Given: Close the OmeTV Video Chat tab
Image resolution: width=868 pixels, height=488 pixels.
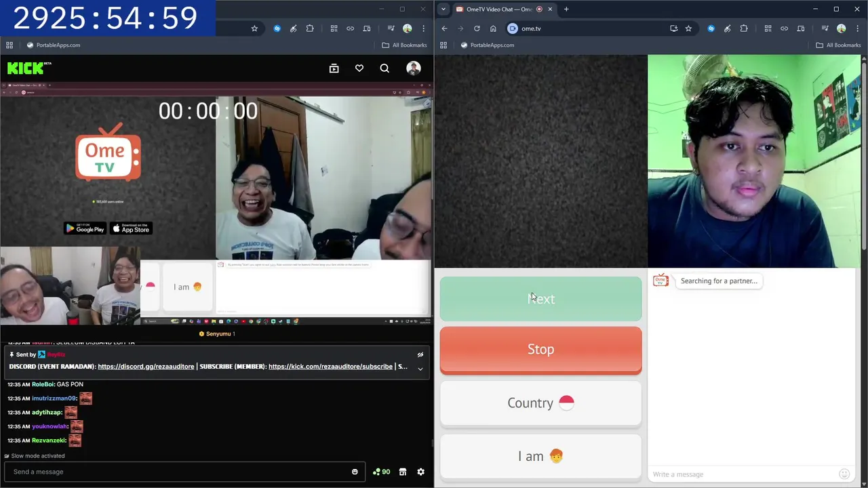Looking at the screenshot, I should coord(550,9).
